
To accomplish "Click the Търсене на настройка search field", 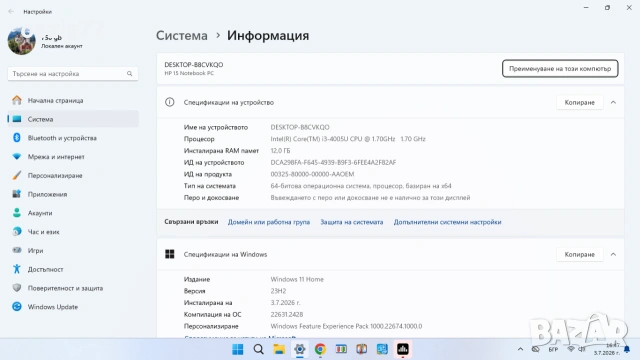I will tap(73, 74).
